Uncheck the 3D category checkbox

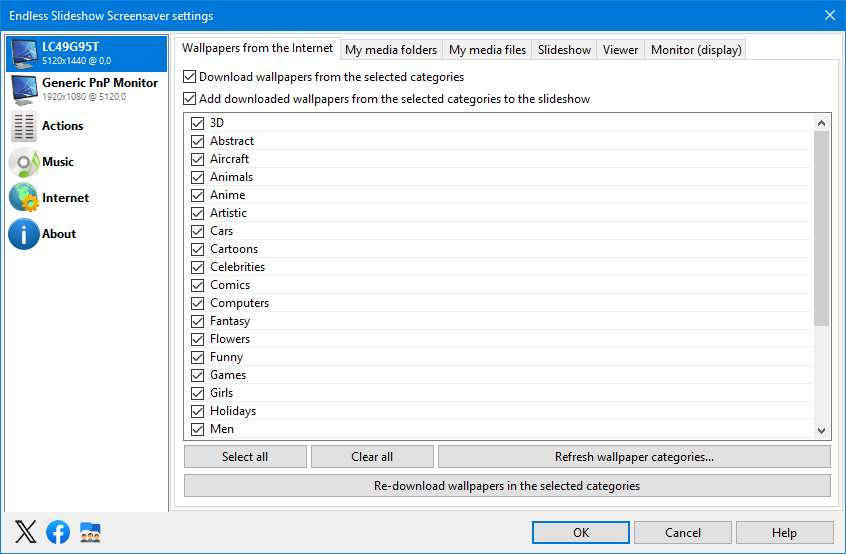(197, 123)
